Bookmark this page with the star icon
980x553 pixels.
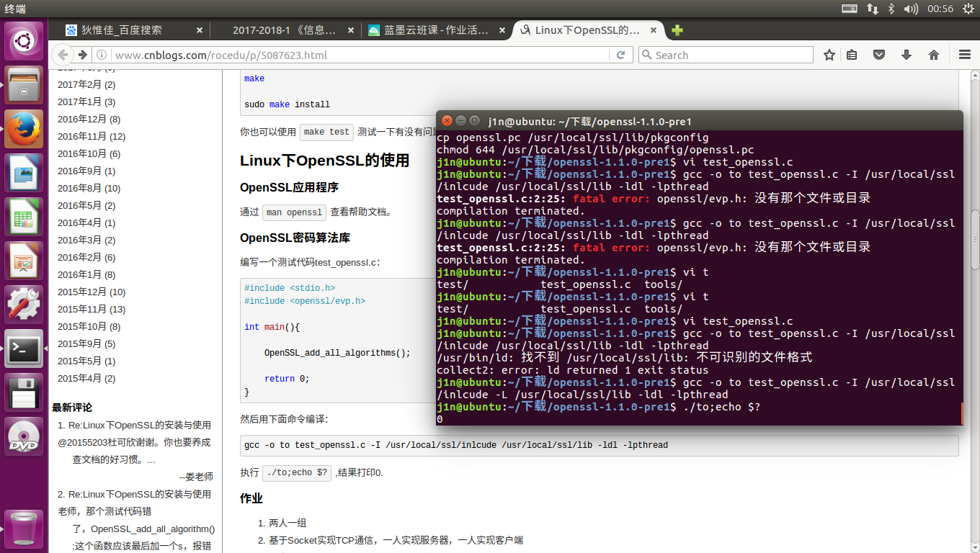[x=829, y=55]
